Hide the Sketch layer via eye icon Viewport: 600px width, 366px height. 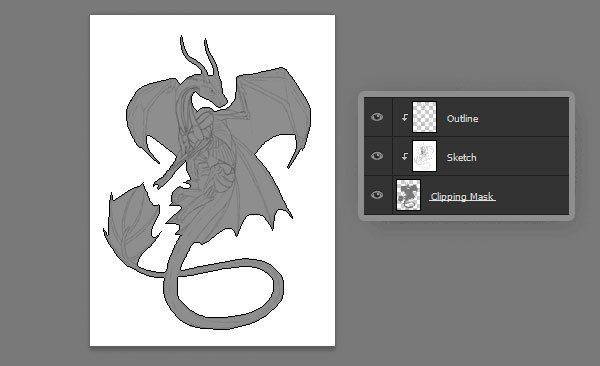[377, 156]
